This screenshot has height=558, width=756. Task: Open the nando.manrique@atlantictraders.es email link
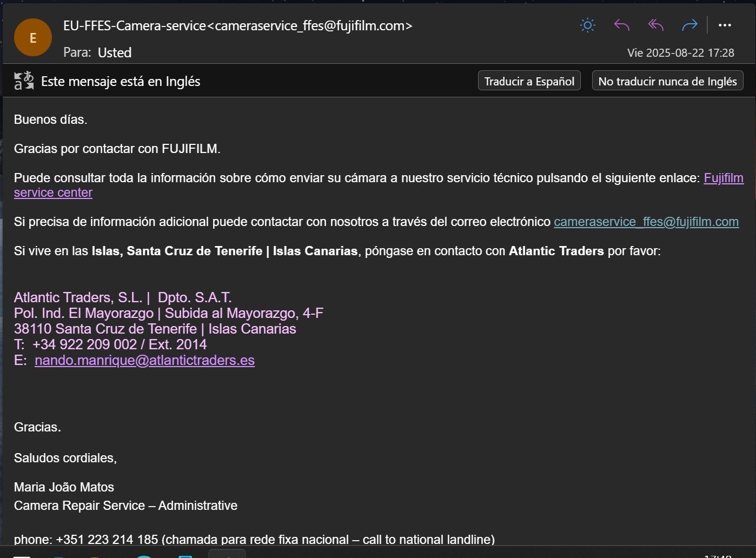tap(144, 360)
